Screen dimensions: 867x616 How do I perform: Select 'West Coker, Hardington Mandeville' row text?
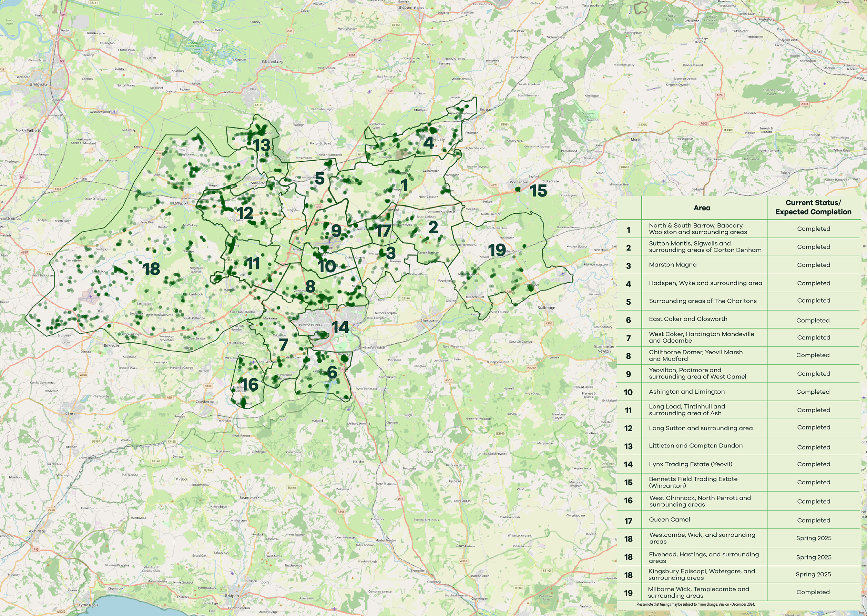pyautogui.click(x=701, y=337)
